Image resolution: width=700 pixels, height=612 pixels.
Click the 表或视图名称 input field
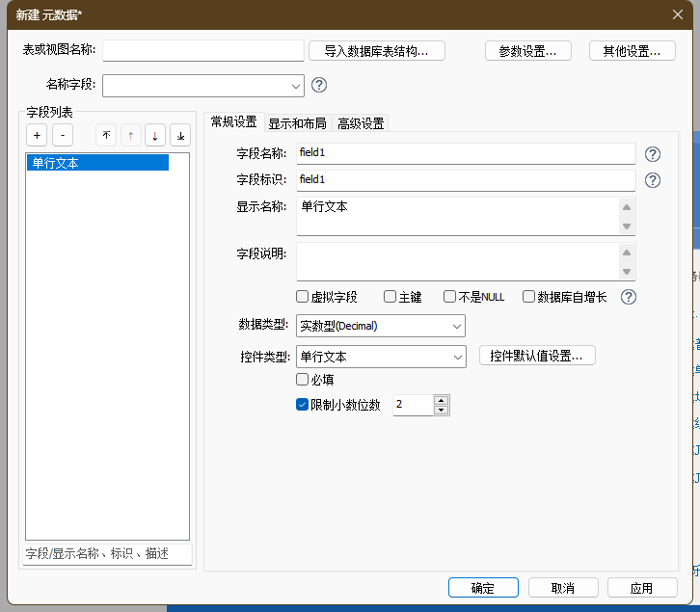click(203, 51)
